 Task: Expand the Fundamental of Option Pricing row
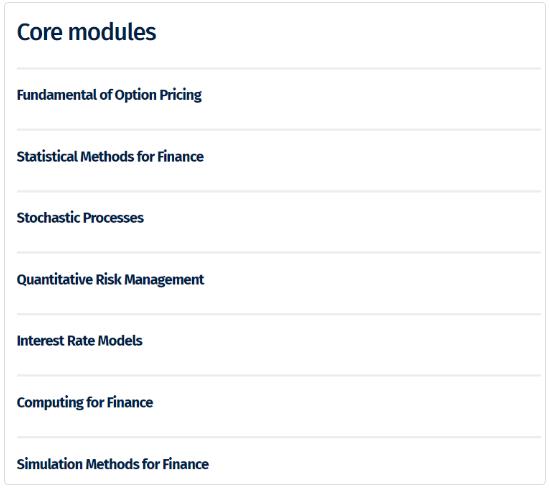coord(279,99)
